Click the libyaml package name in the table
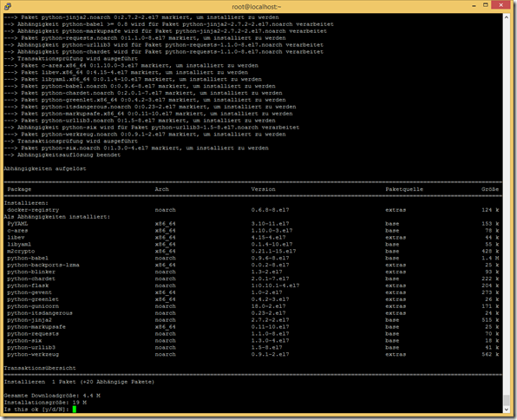Image resolution: width=517 pixels, height=420 pixels. tap(19, 245)
